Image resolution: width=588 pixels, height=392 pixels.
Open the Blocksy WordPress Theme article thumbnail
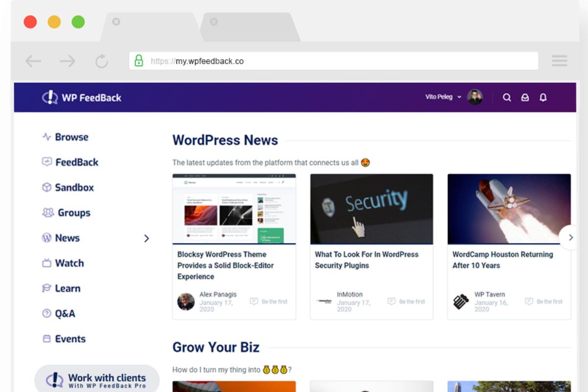(x=234, y=209)
